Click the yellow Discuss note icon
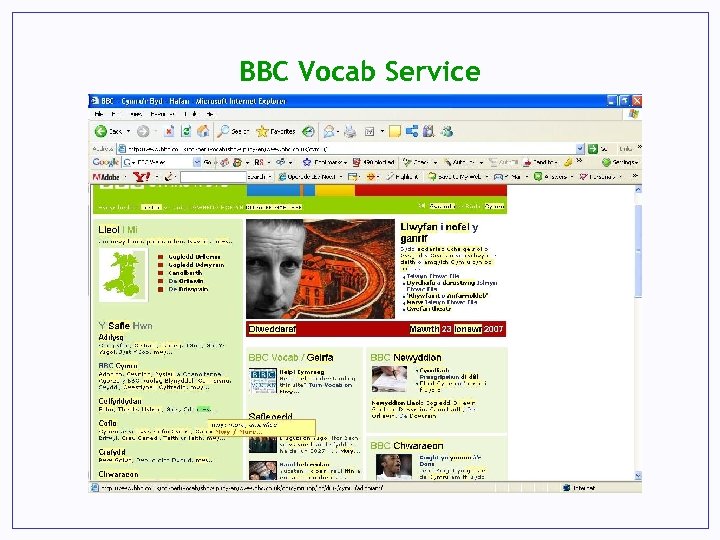Screen dimensions: 720x540 pyautogui.click(x=395, y=132)
